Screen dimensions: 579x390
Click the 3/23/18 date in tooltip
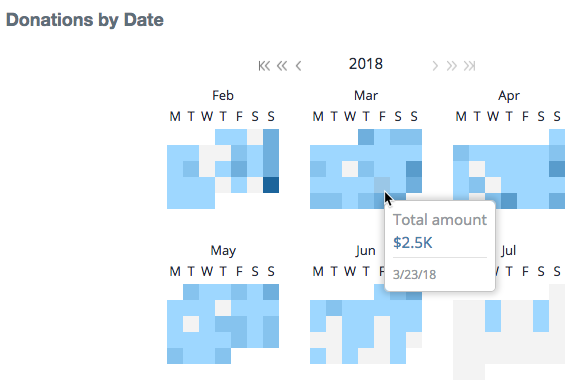point(414,275)
